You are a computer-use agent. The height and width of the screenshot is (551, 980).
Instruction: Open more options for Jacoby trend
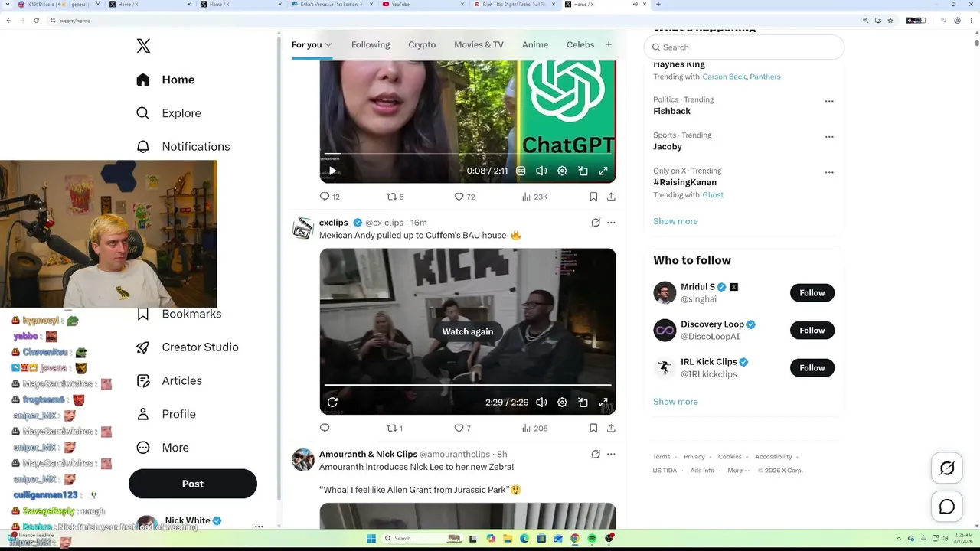829,137
